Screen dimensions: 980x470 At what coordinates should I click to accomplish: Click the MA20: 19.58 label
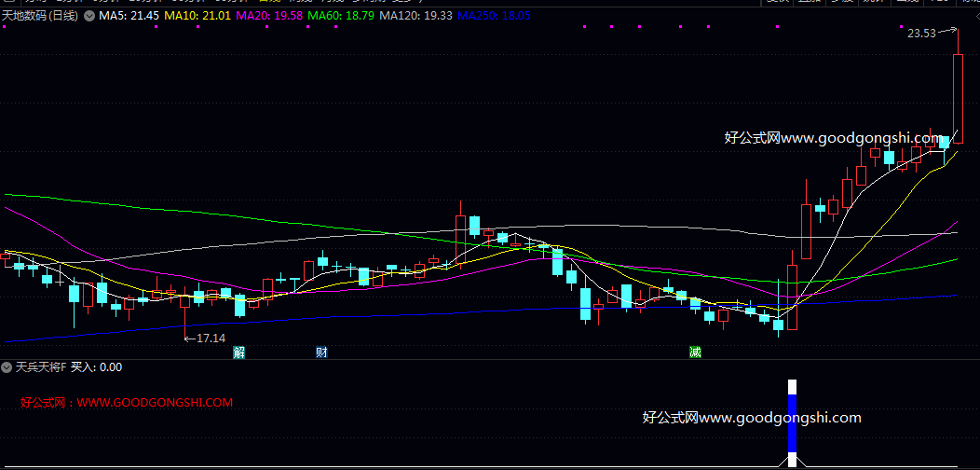[x=271, y=16]
